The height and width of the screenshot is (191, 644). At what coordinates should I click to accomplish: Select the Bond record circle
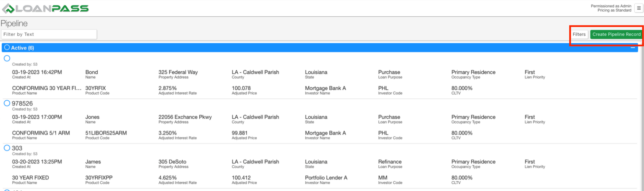7,58
